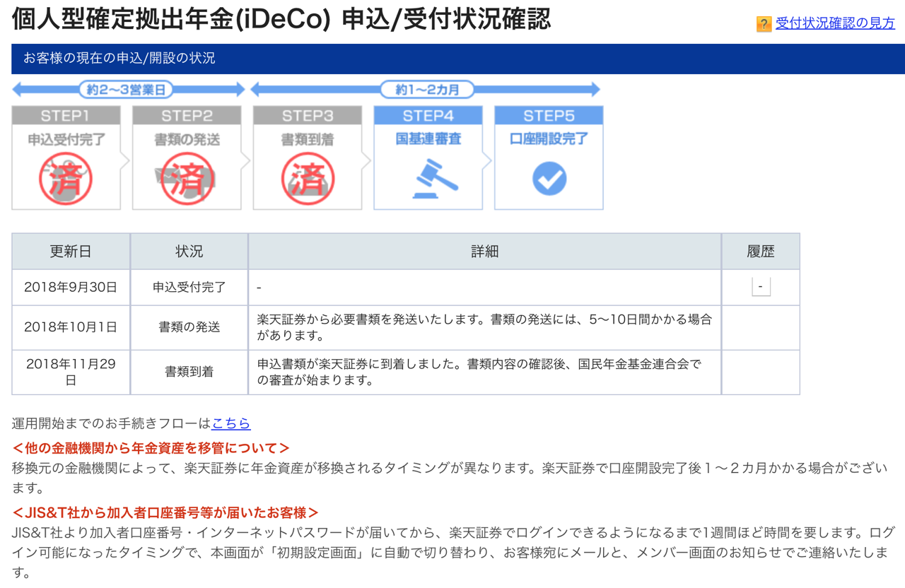Click the STEP2 書類の発送 済 stamp
Screen dimensions: 905x588
(187, 178)
